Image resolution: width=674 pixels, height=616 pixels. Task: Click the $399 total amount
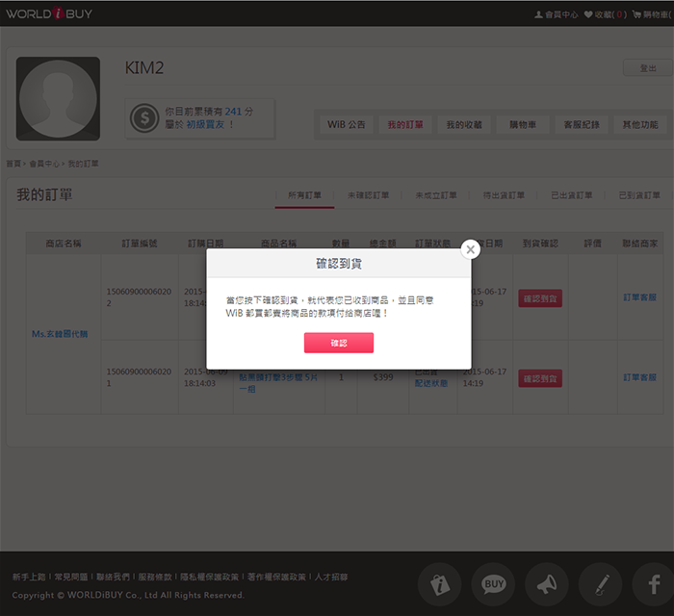point(383,377)
